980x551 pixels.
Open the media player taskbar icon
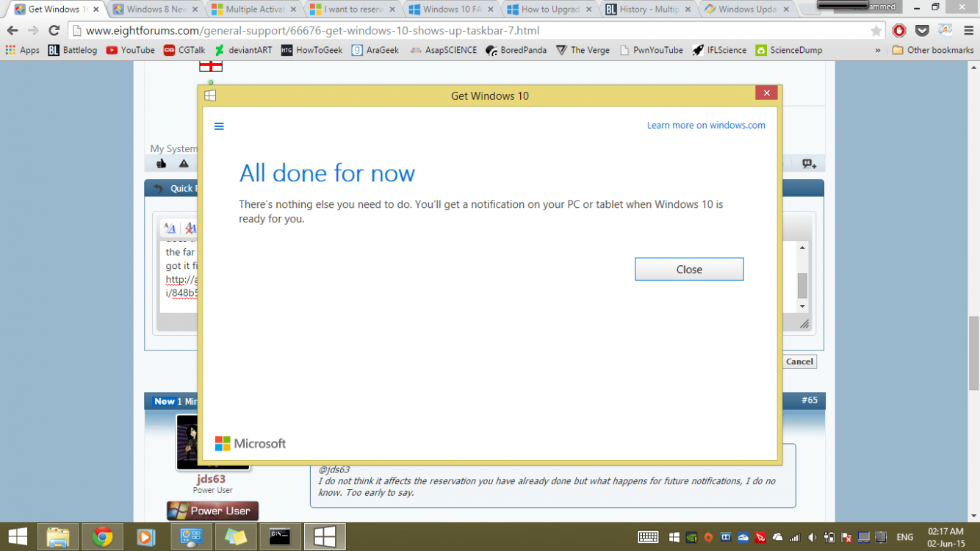coord(145,537)
